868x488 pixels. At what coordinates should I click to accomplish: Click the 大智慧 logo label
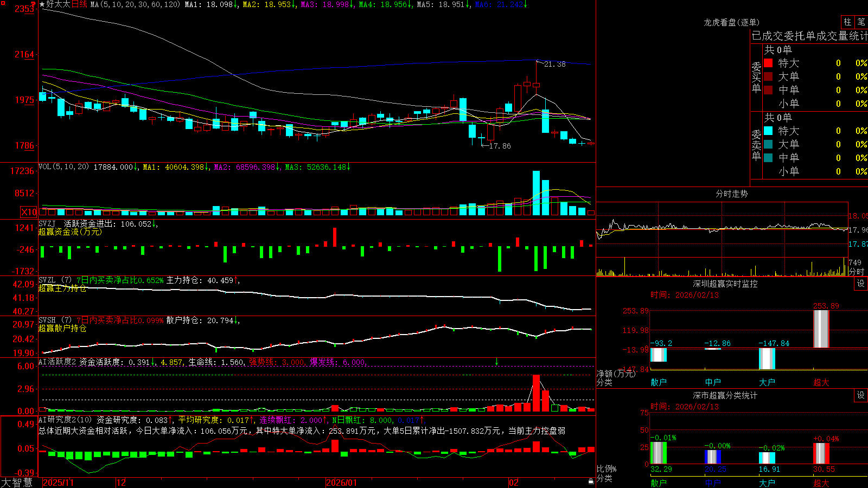[17, 483]
